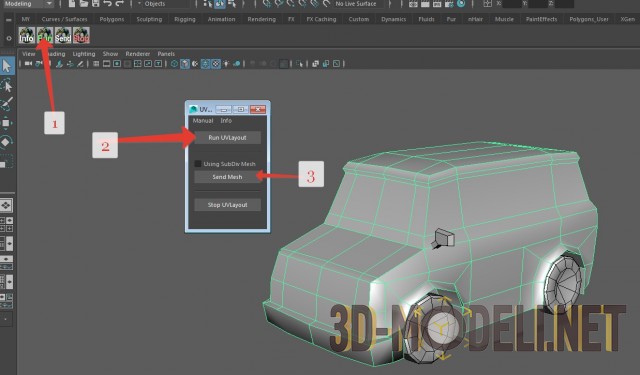Toggle wireframe on shaded icon
The height and width of the screenshot is (375, 640).
click(x=205, y=64)
